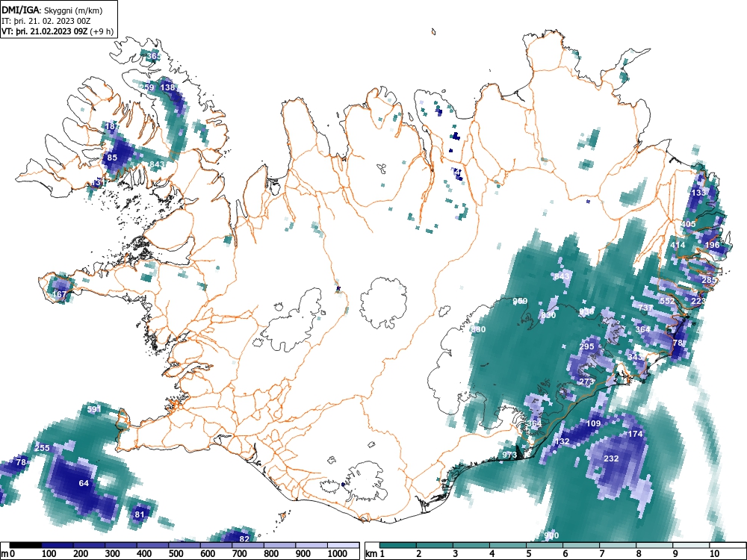Click the value 552 on the map
This screenshot has width=747, height=560.
coord(667,301)
